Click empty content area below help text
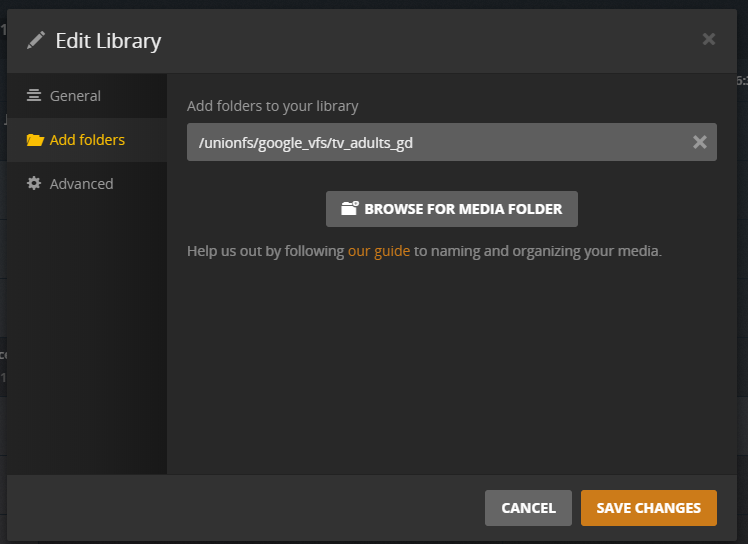748x544 pixels. pyautogui.click(x=451, y=367)
